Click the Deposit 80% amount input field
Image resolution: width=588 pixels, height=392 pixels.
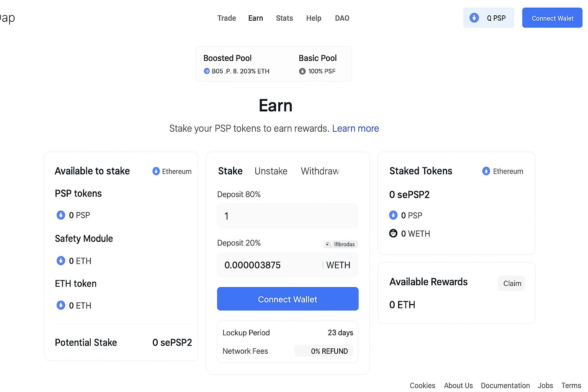coord(287,216)
